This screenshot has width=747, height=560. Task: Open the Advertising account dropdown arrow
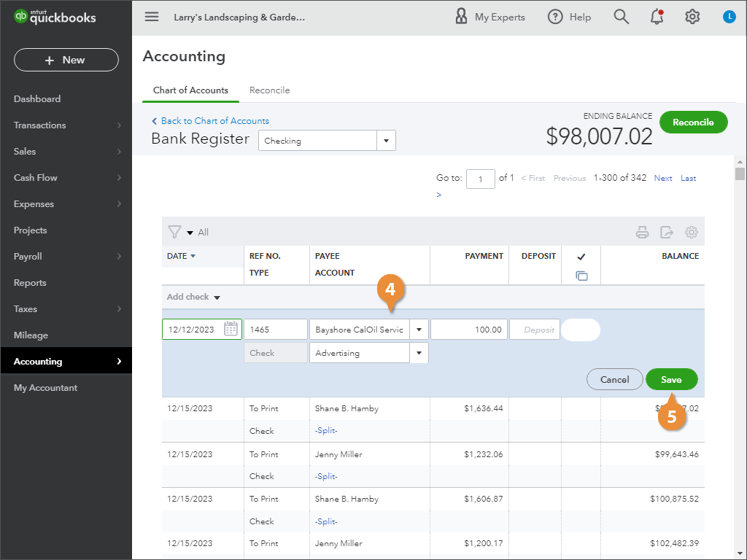(x=419, y=353)
